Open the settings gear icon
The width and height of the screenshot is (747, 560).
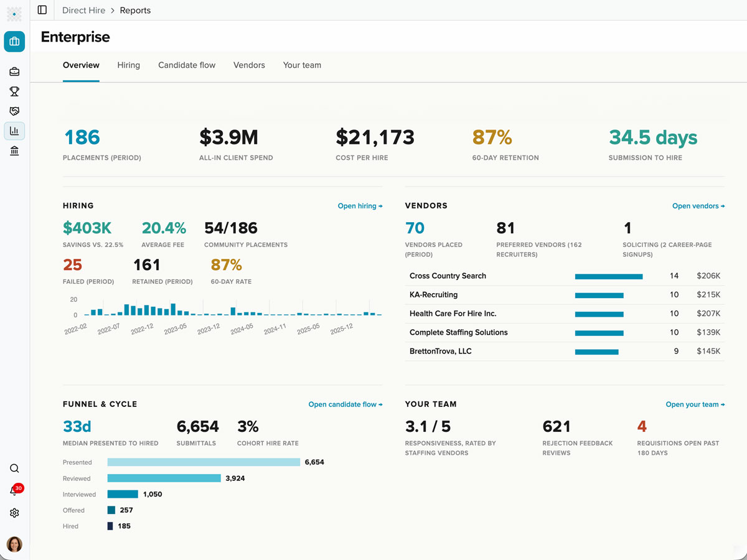pyautogui.click(x=14, y=513)
